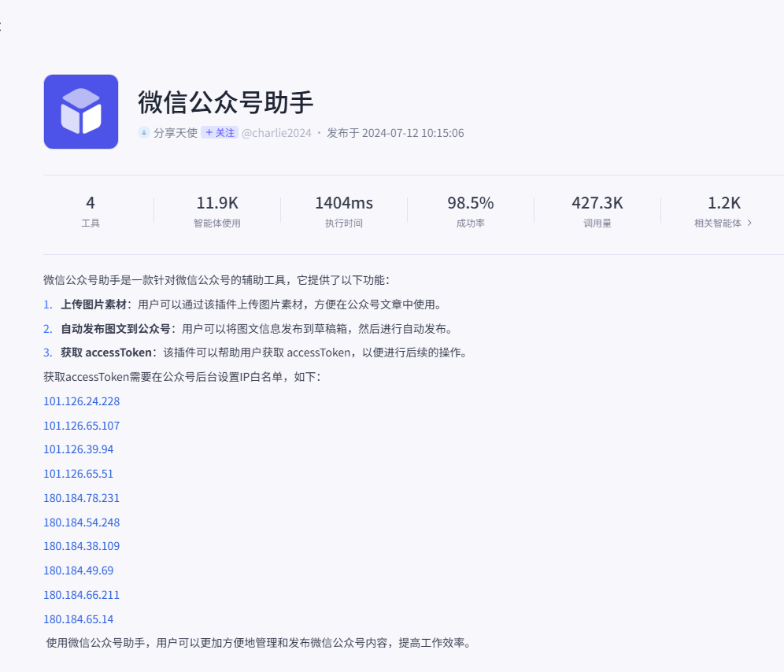Follow author with + 关注 button
The height and width of the screenshot is (672, 784).
tap(220, 132)
